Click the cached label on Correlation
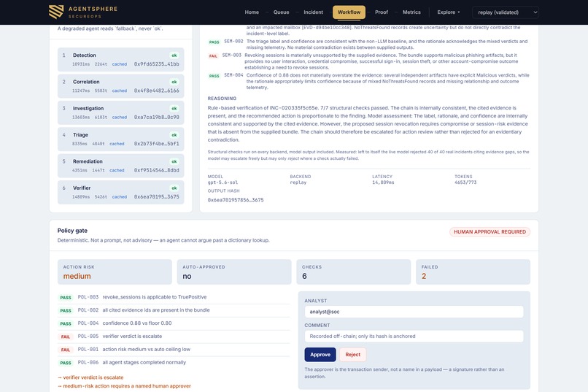The width and height of the screenshot is (588, 392). [119, 91]
